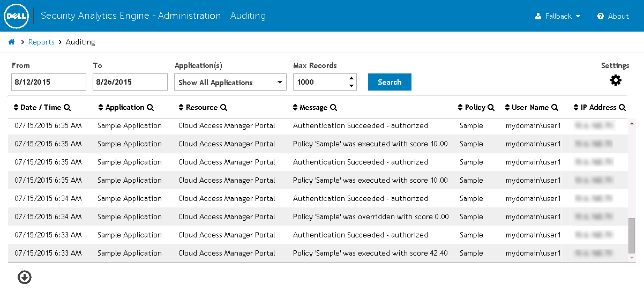This screenshot has height=291, width=644.
Task: Go to the home breadcrumb icon
Action: point(12,42)
